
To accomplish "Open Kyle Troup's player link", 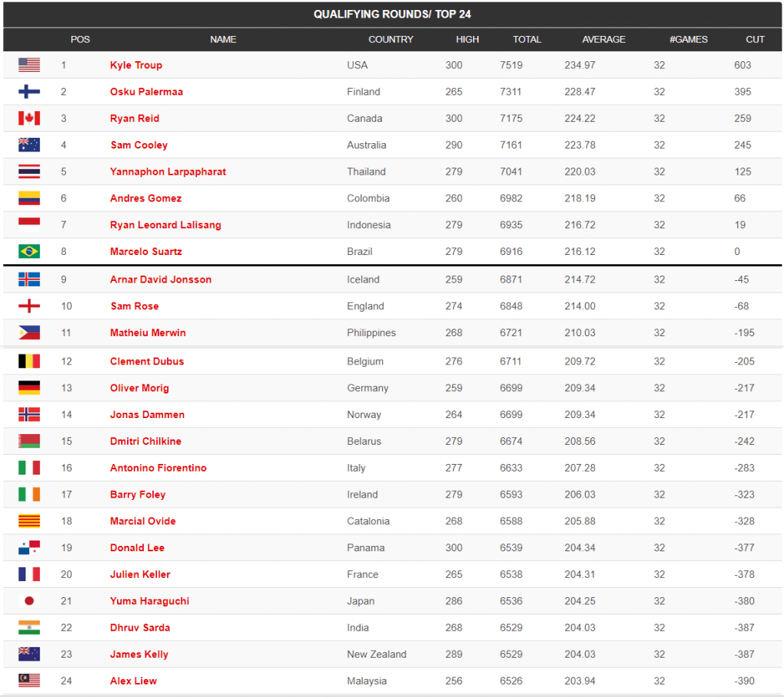I will pyautogui.click(x=136, y=65).
